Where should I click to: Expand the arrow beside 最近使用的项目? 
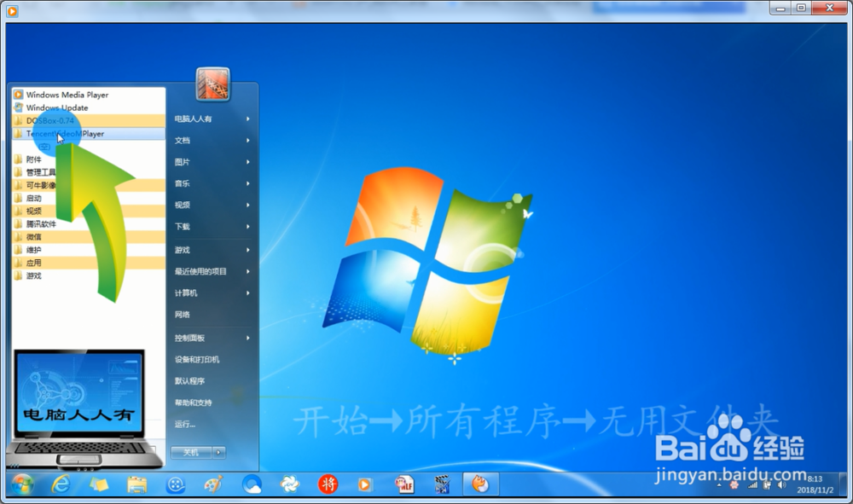point(248,271)
